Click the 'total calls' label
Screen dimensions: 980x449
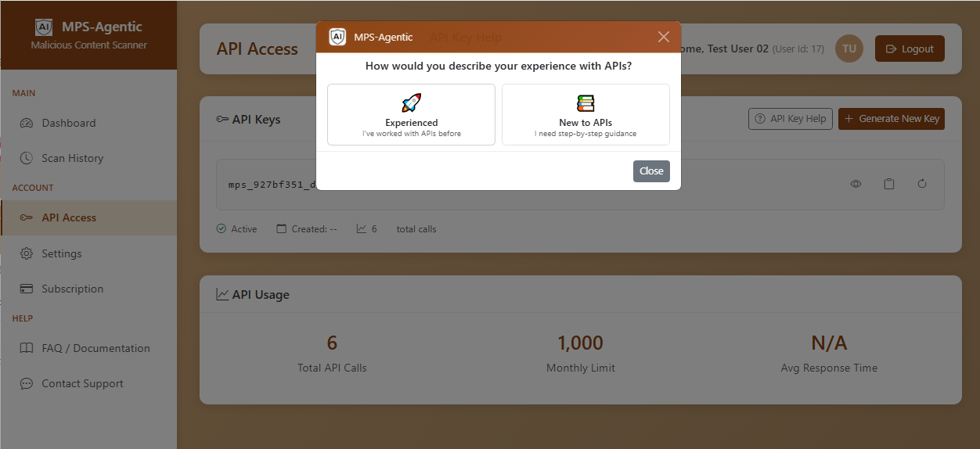416,229
